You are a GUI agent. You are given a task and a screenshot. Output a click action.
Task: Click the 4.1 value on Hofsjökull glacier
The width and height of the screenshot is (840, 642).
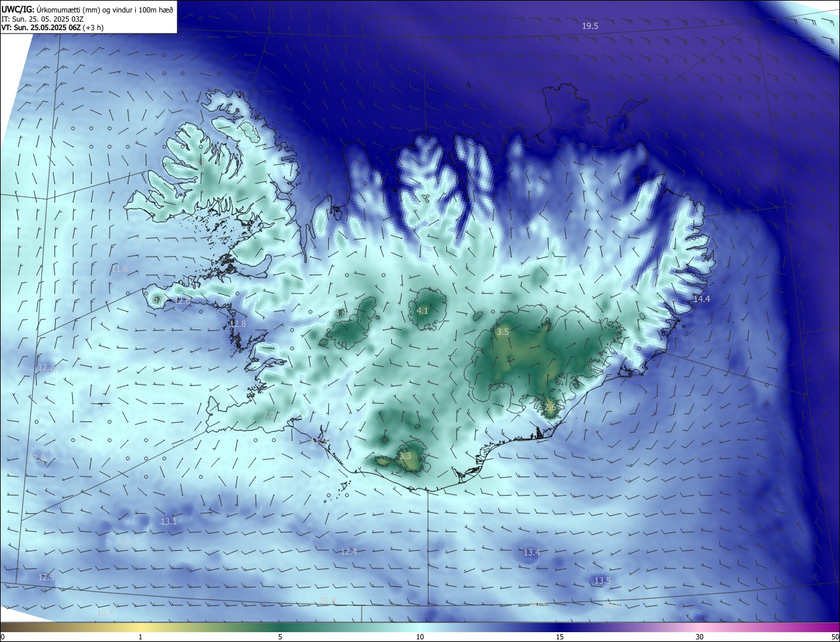423,311
